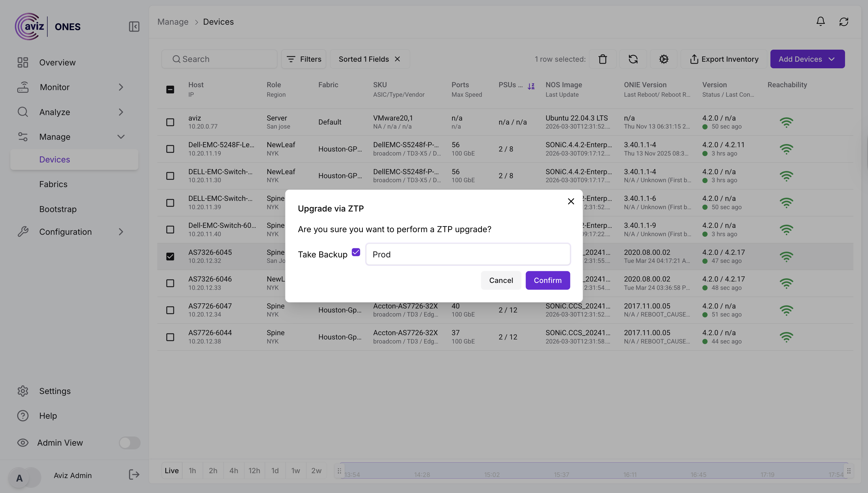Cancel the ZTP upgrade dialog
Image resolution: width=868 pixels, height=493 pixels.
[x=501, y=280]
